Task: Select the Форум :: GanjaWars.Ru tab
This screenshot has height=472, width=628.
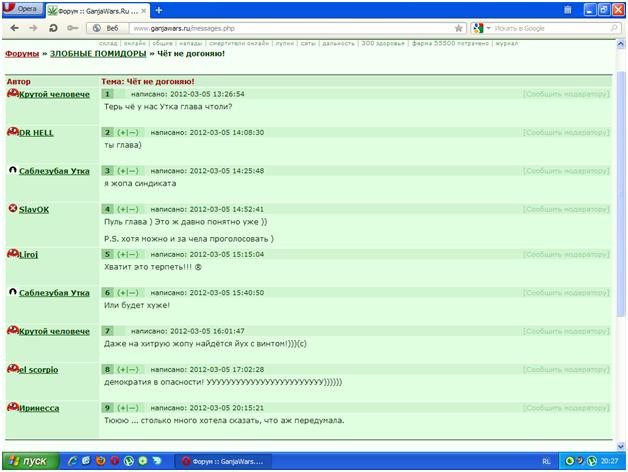Action: [98, 11]
